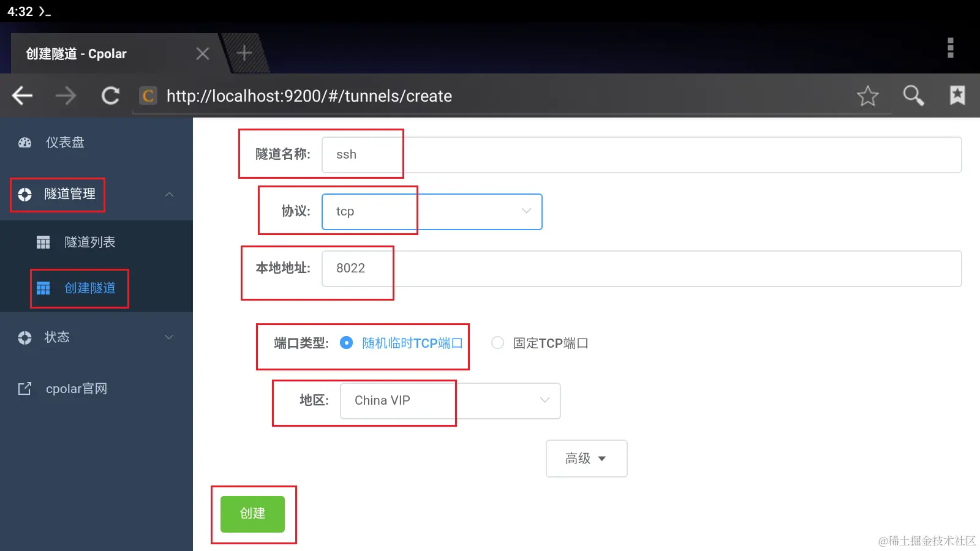Click the green 创建 button
The image size is (980, 551).
252,514
